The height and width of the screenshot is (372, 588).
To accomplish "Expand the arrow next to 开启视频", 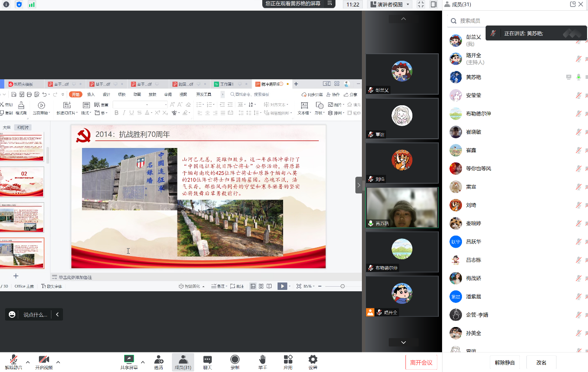I will (x=58, y=362).
